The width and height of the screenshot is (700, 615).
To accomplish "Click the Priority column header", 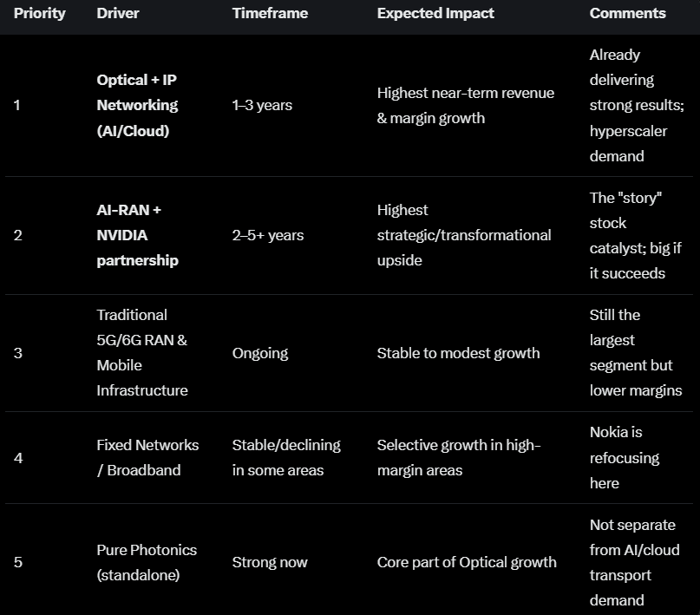I will click(x=39, y=13).
